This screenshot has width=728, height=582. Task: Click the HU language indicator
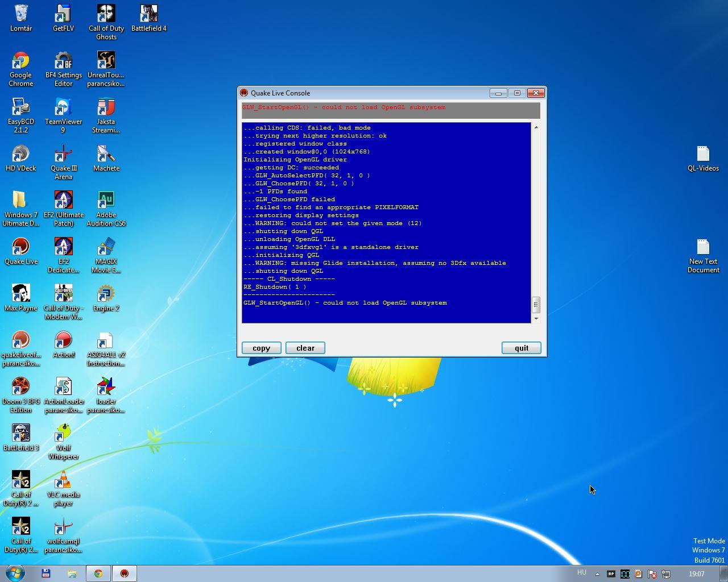[581, 573]
